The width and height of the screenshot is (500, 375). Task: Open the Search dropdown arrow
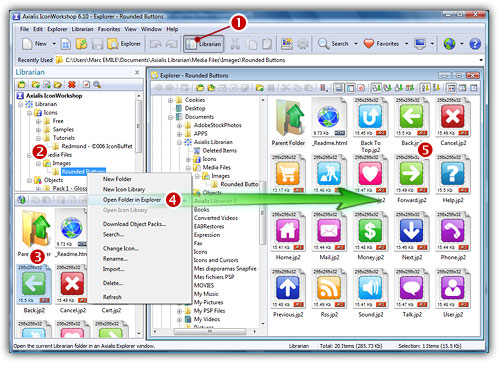(x=356, y=44)
